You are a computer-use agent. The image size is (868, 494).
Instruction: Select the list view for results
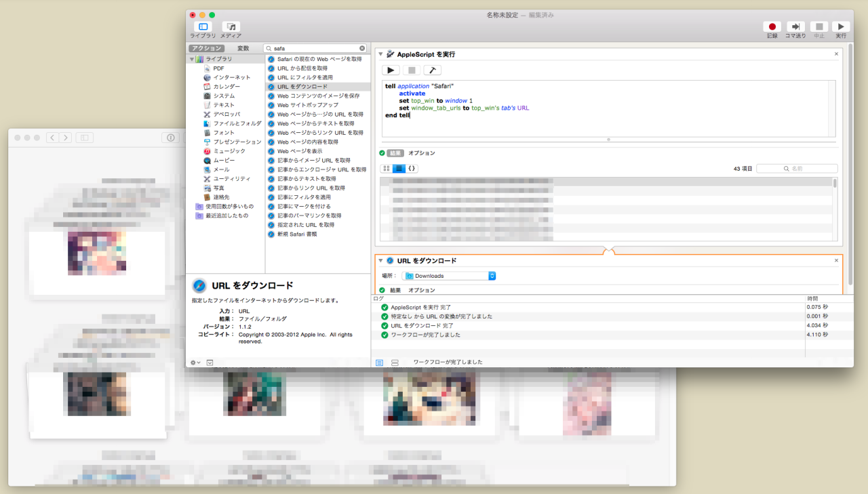click(399, 168)
